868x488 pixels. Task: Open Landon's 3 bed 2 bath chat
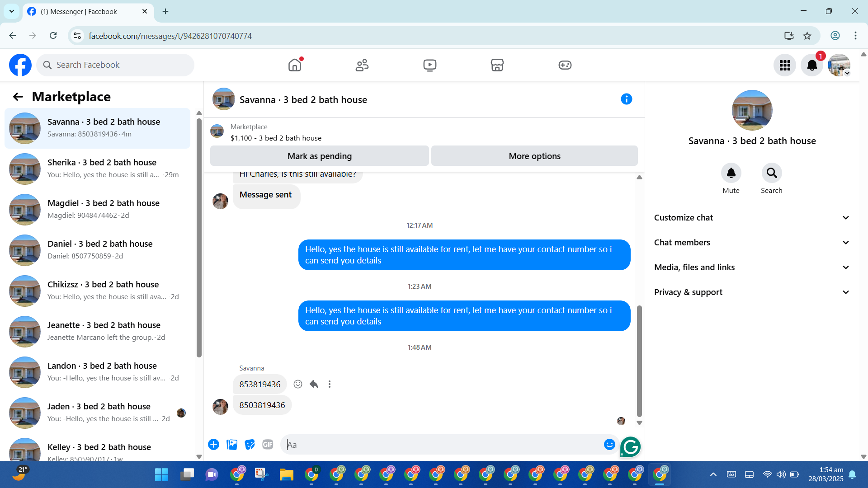coord(97,372)
